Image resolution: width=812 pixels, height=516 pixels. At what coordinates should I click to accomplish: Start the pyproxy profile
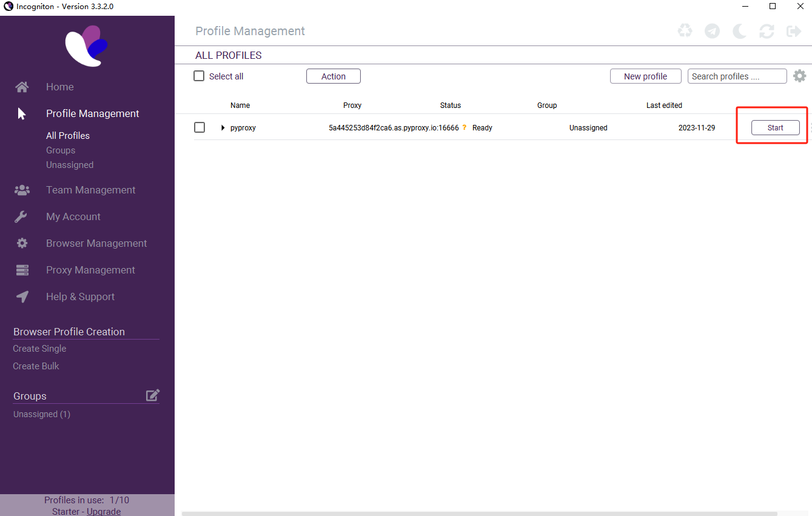pos(775,127)
